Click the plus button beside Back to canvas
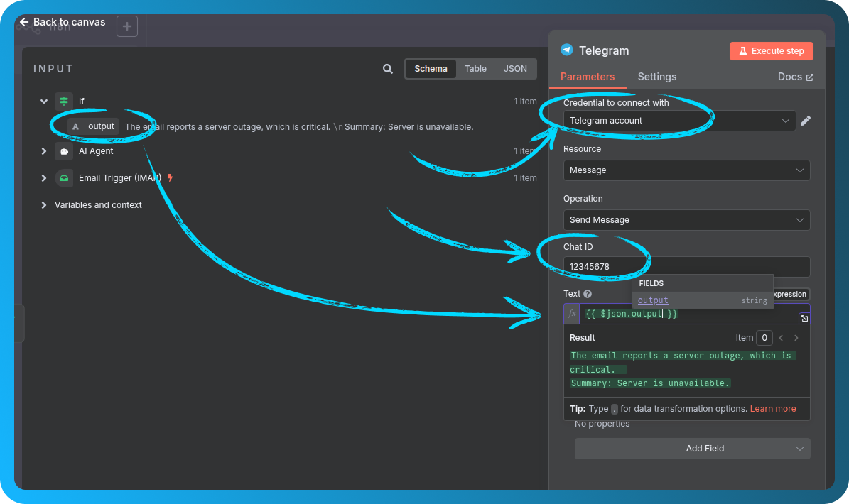 tap(127, 26)
